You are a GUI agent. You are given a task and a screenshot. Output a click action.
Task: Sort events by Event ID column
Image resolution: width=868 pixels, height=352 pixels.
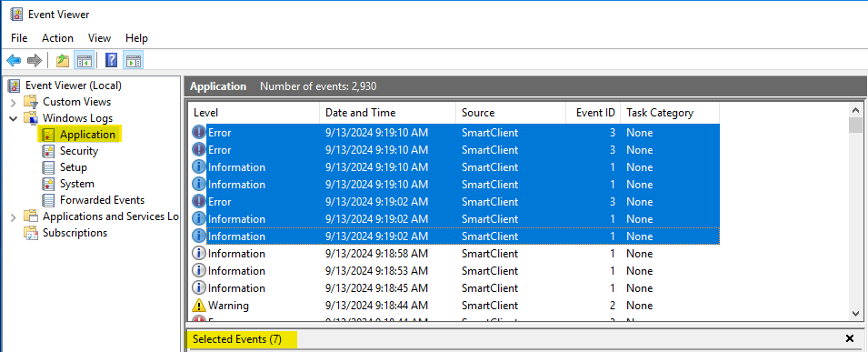[x=593, y=113]
